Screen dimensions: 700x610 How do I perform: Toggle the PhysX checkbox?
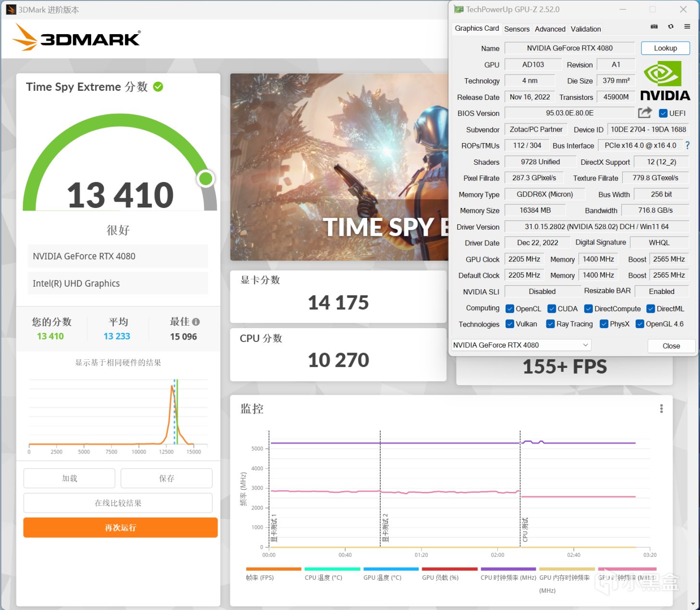pos(604,324)
